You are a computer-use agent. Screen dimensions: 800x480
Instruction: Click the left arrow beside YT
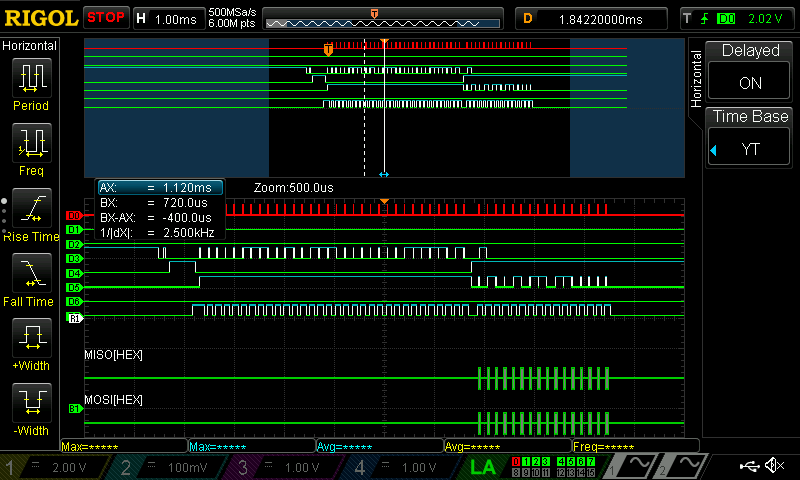coord(714,150)
